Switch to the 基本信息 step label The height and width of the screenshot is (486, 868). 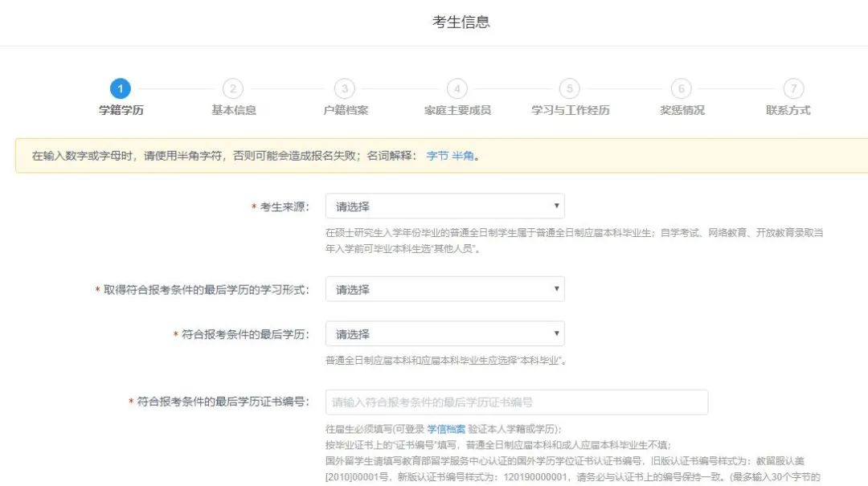[x=234, y=111]
